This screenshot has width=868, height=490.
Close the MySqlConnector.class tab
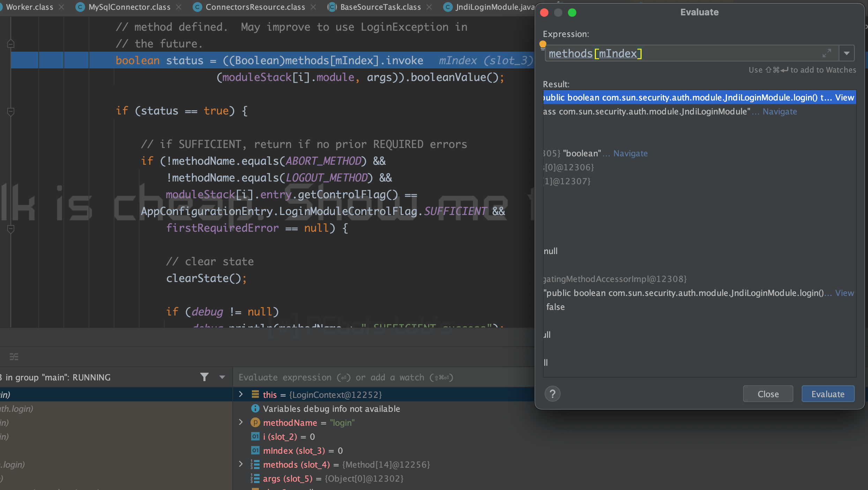[179, 7]
